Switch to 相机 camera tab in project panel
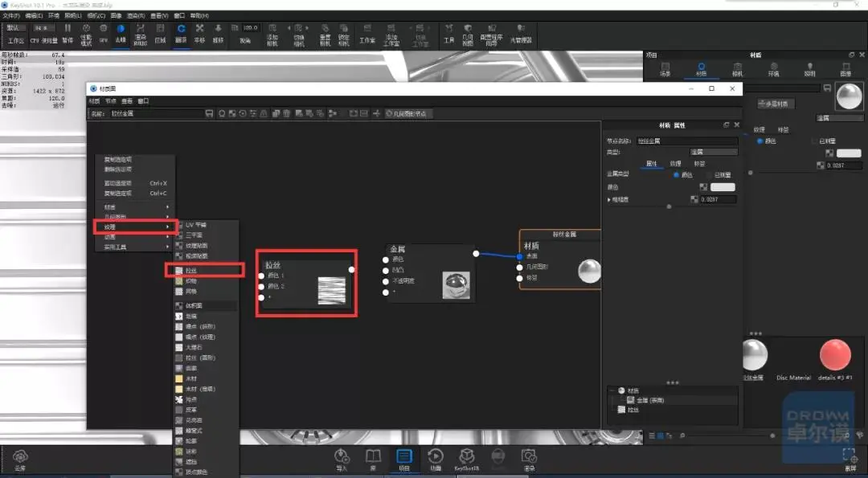Image resolution: width=868 pixels, height=478 pixels. click(737, 69)
